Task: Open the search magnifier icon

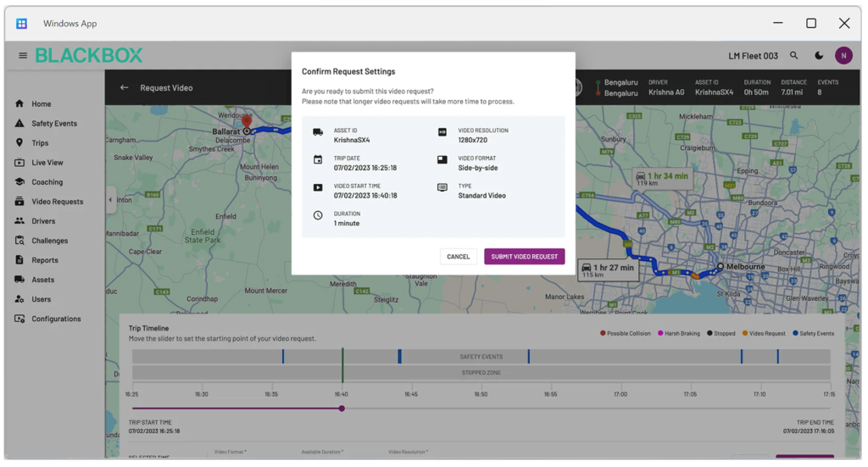Action: click(x=793, y=55)
